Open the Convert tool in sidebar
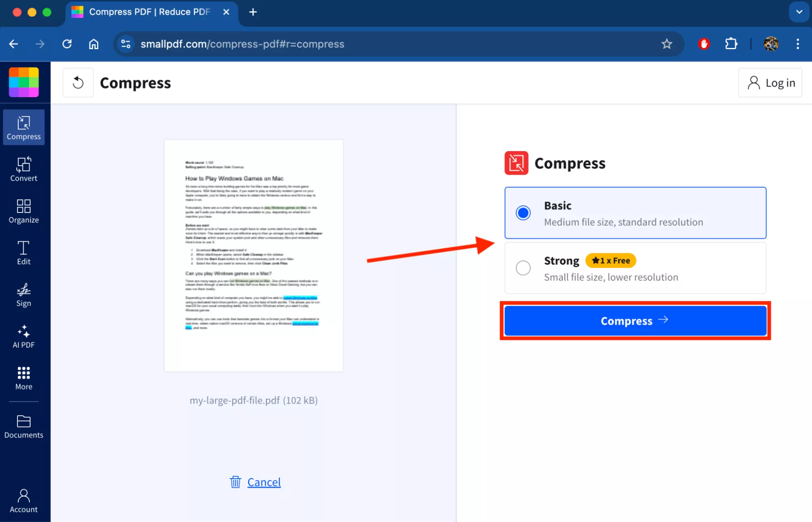The image size is (812, 522). click(24, 169)
